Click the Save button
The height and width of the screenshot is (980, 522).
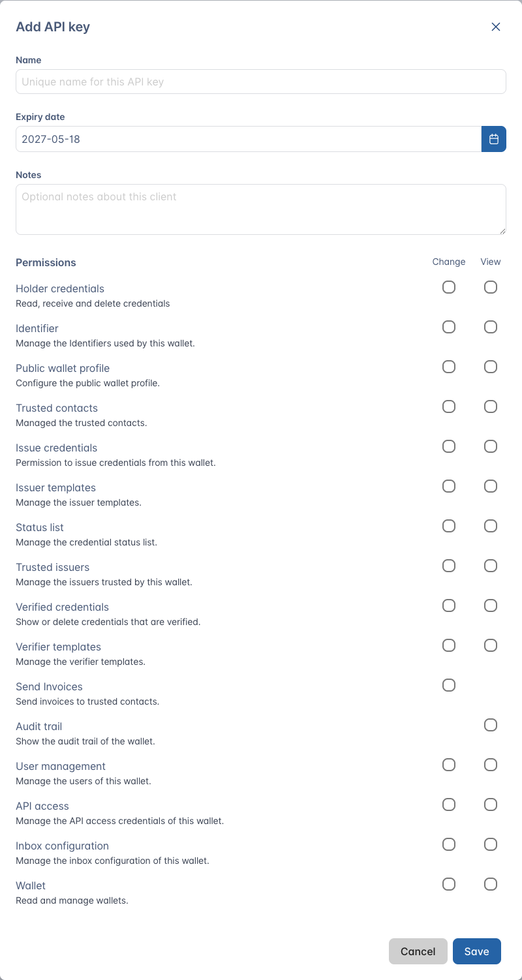coord(476,951)
